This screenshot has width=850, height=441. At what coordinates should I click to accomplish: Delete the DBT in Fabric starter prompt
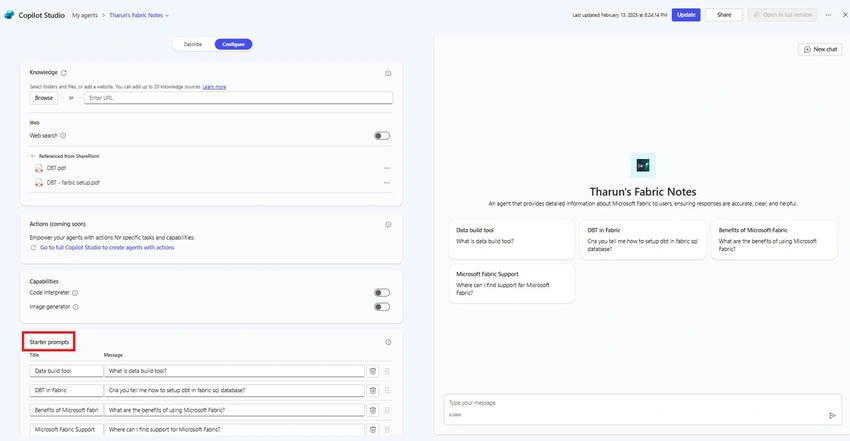click(373, 391)
